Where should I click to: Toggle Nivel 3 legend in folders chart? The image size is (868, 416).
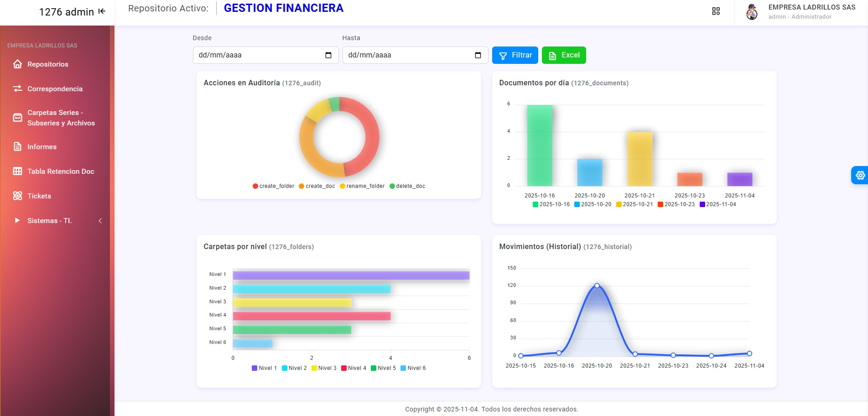pos(324,368)
